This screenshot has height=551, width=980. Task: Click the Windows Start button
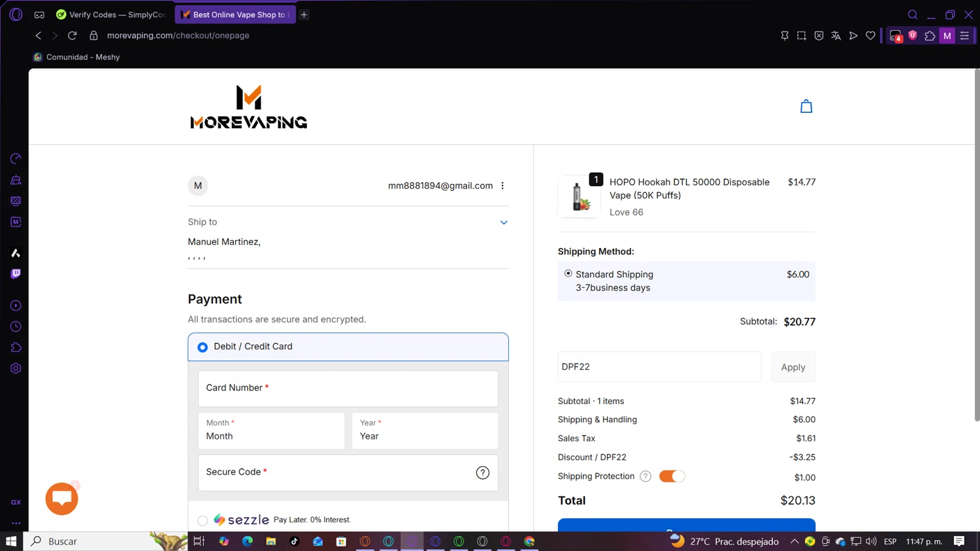pos(11,541)
